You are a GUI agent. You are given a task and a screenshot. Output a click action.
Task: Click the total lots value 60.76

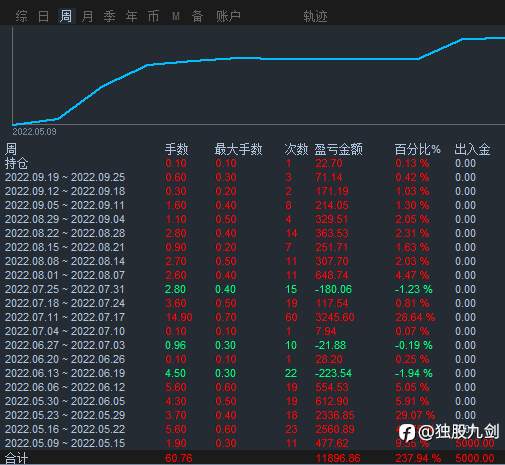tap(179, 459)
